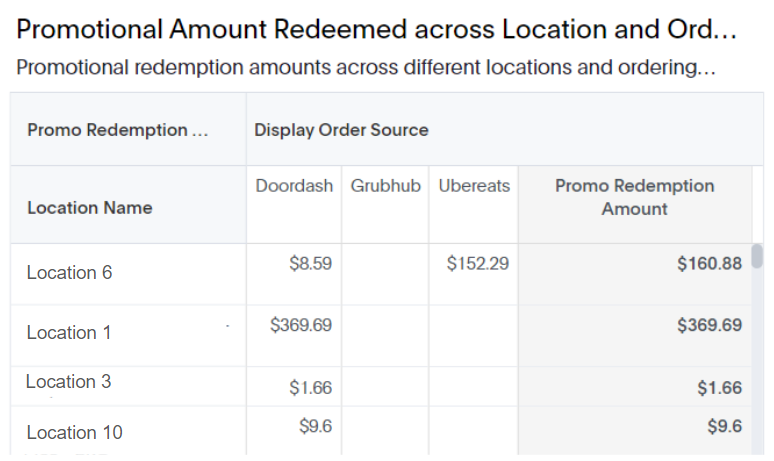Grab the vertical scrollbar thumb in table
Image resolution: width=774 pixels, height=461 pixels.
coord(757,256)
